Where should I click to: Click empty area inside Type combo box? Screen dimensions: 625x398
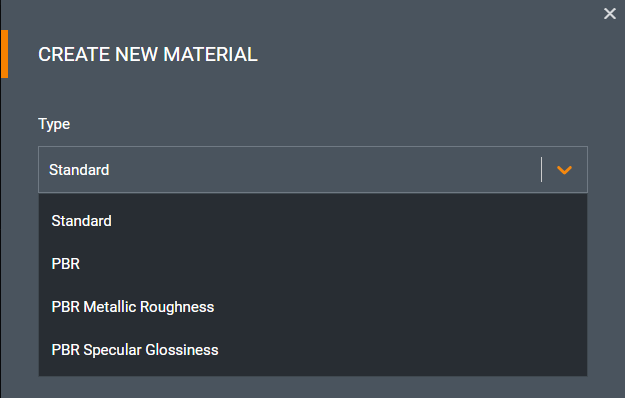click(x=325, y=170)
